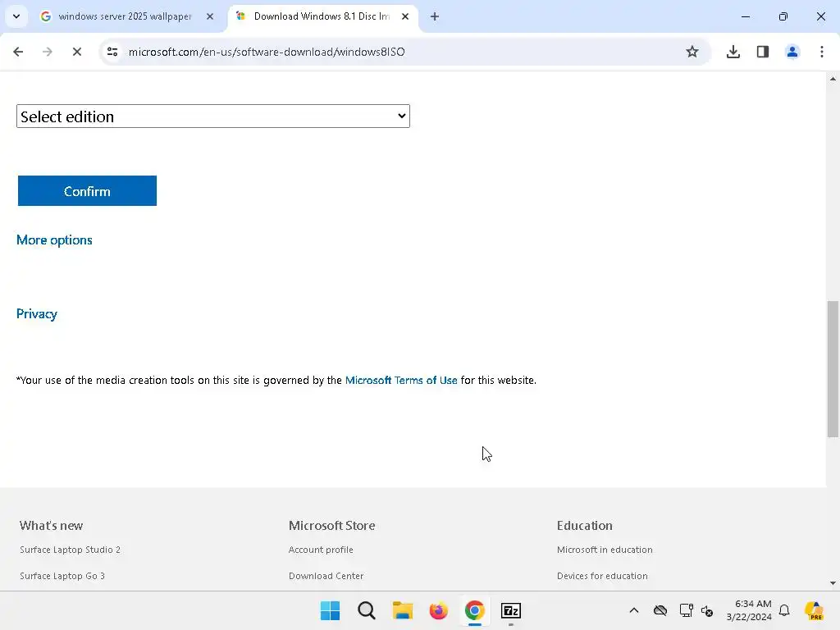
Task: Open the clock showing 6:34 AM
Action: 749,610
